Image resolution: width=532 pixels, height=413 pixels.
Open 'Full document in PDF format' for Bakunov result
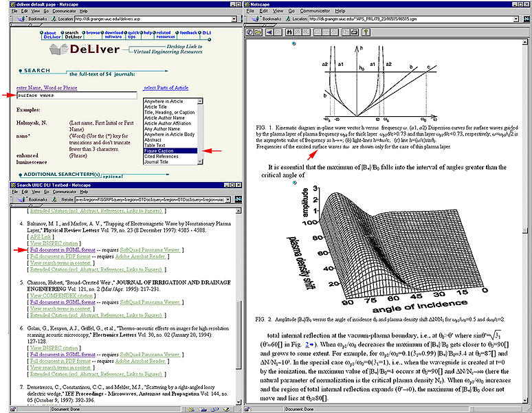coord(60,256)
